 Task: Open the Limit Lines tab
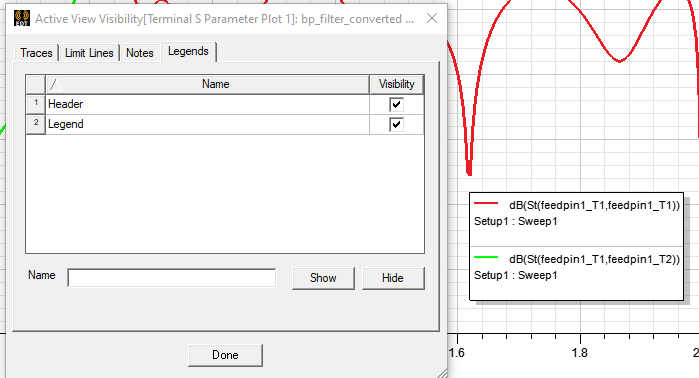click(89, 53)
